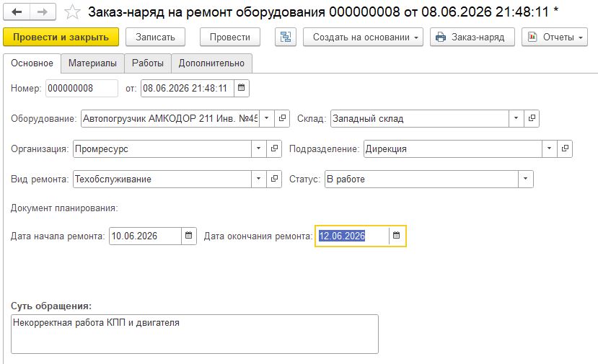Switch to the Работы tab
The image size is (598, 364).
pyautogui.click(x=148, y=63)
